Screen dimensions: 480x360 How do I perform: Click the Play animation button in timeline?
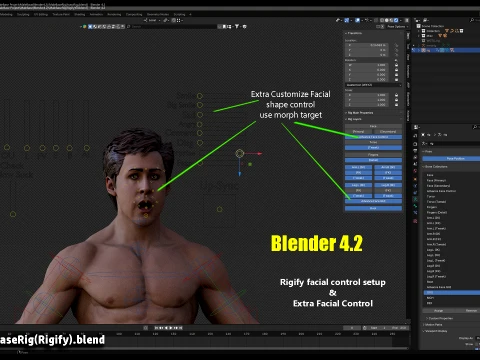click(x=171, y=328)
